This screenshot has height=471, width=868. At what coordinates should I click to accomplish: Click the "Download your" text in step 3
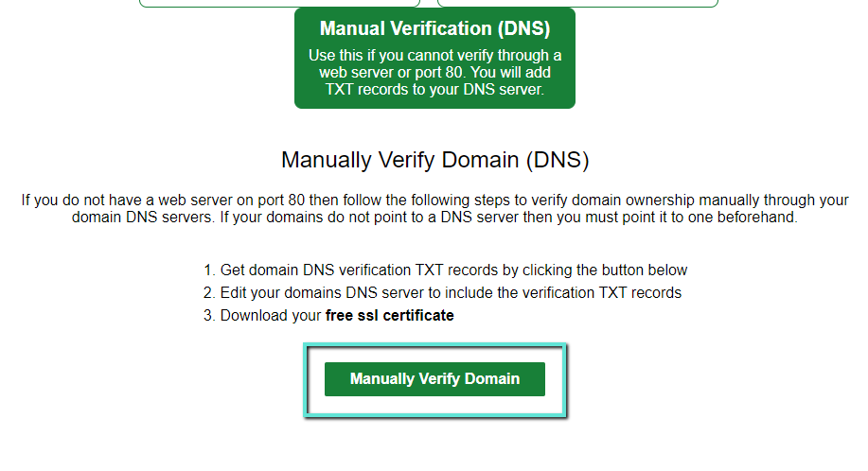tap(271, 316)
